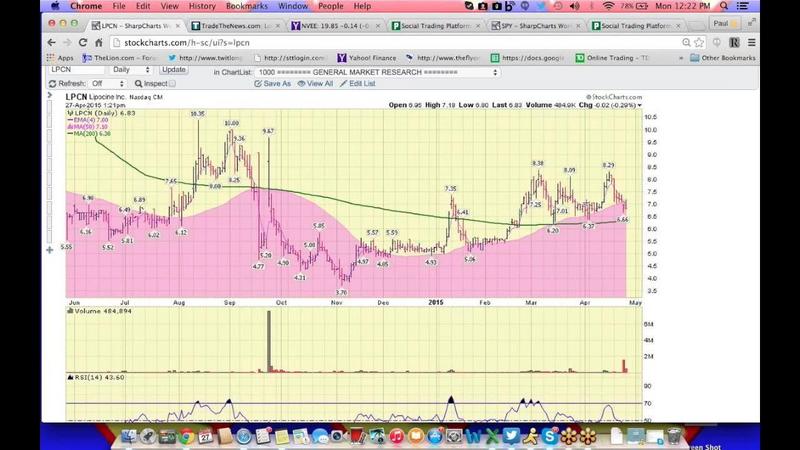
Task: Open Twitter app from the Dock
Action: coord(511,437)
